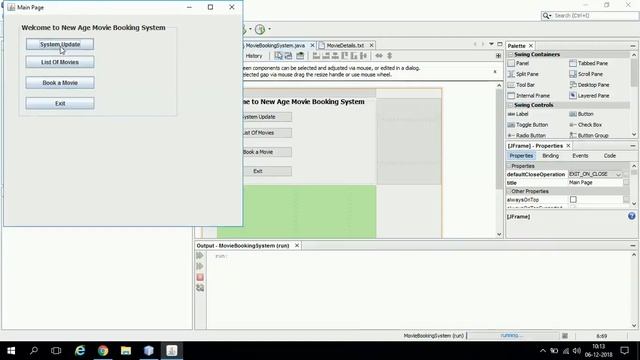Select Desktop Pane component in the Palette
The width and height of the screenshot is (640, 360).
tap(589, 85)
